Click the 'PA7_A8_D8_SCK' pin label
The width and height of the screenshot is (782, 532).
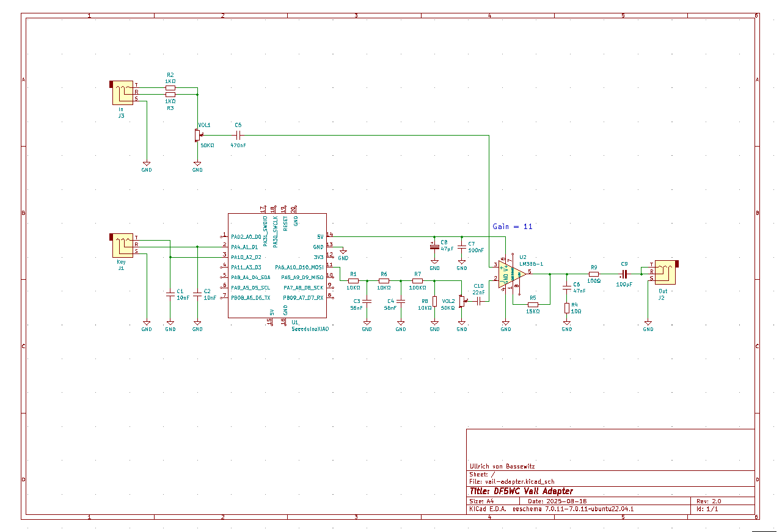304,287
